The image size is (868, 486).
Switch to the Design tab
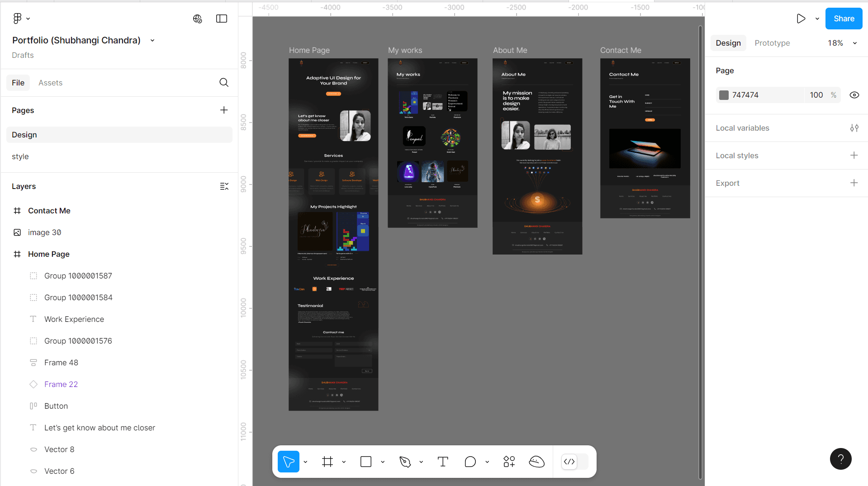point(728,43)
